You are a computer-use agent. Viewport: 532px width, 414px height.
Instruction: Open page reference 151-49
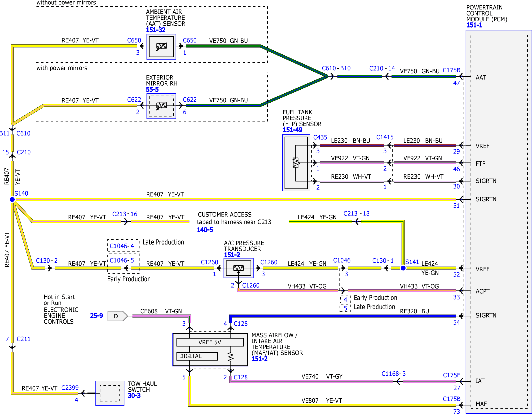click(x=292, y=130)
